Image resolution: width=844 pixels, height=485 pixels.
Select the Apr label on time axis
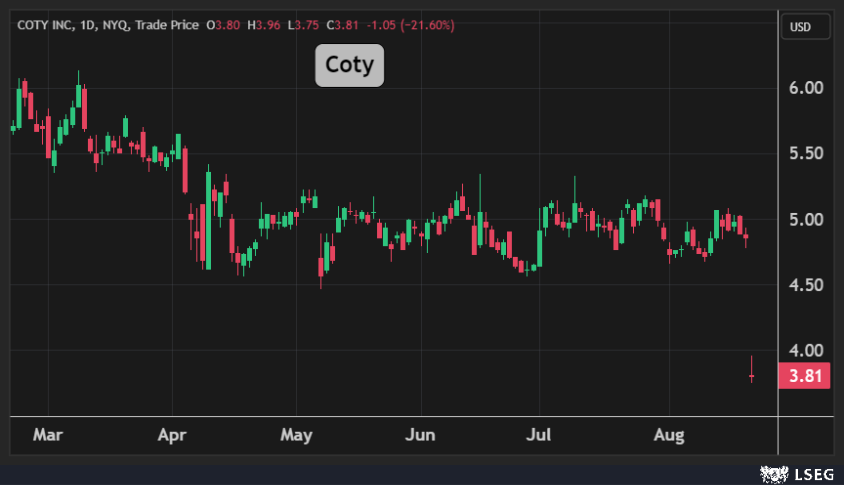pos(173,436)
